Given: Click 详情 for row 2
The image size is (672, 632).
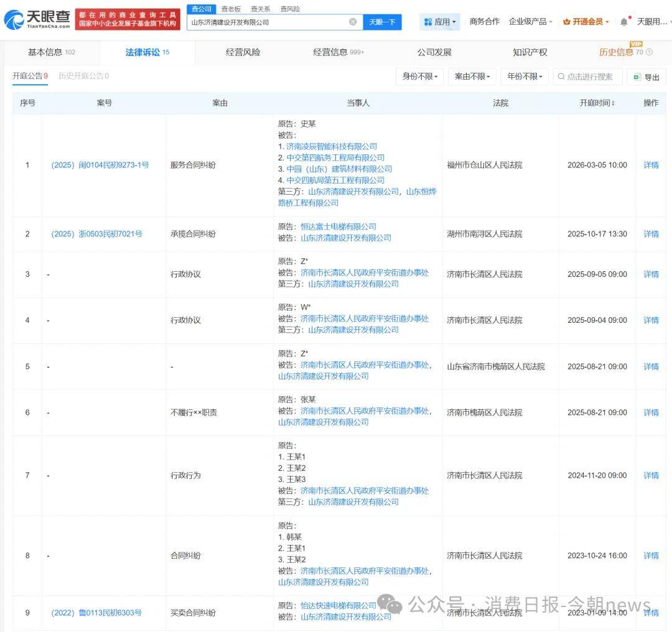Looking at the screenshot, I should point(651,234).
